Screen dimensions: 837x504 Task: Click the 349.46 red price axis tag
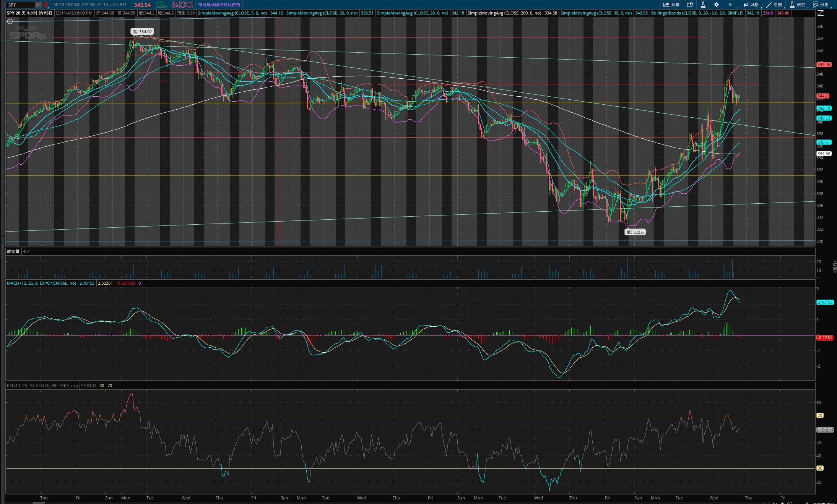pos(824,65)
